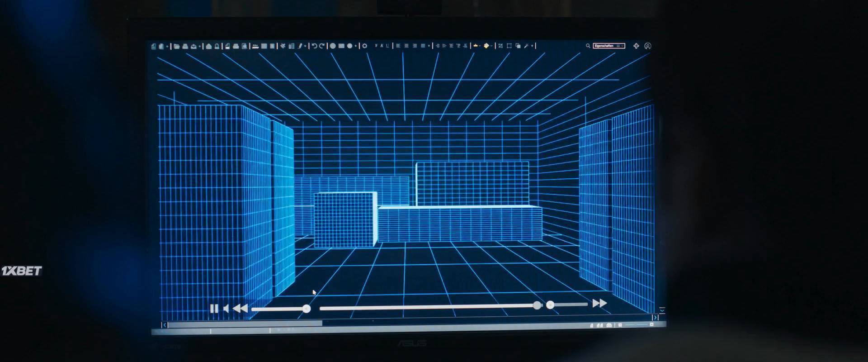The width and height of the screenshot is (868, 362).
Task: Expand dropdown arrow next to copy document icon
Action: pyautogui.click(x=167, y=46)
